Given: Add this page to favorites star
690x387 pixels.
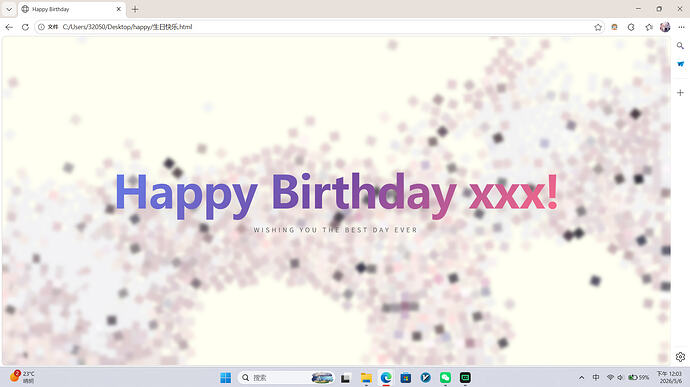Looking at the screenshot, I should (x=598, y=27).
